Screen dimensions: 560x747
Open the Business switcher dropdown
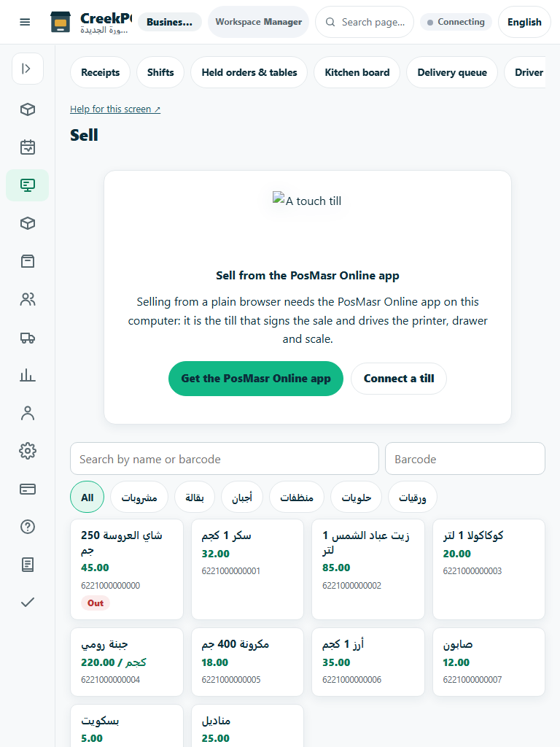[x=169, y=22]
